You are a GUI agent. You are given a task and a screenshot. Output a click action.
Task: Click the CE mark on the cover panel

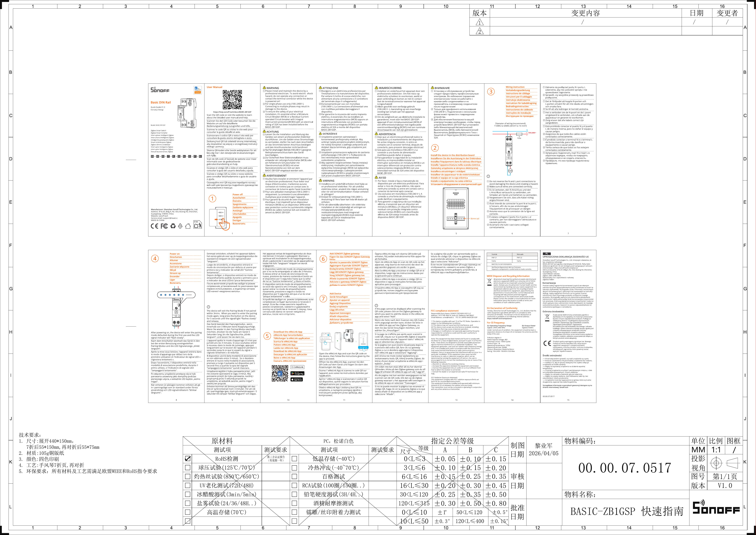154,226
